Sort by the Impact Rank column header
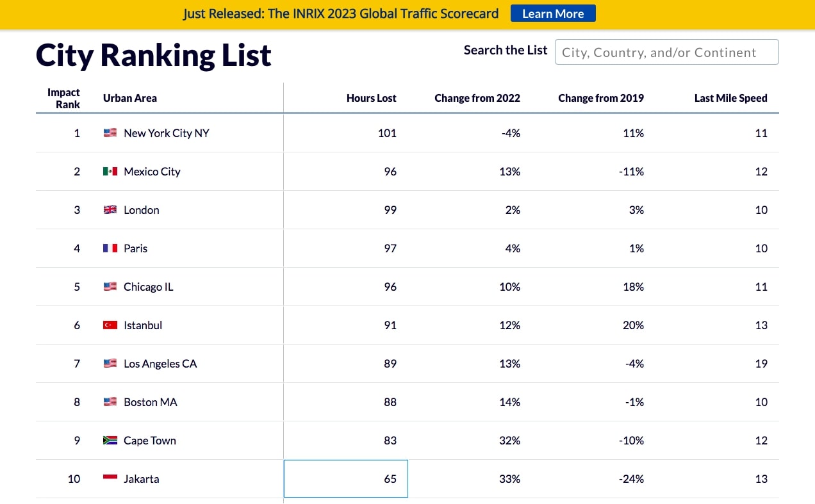 (x=63, y=98)
